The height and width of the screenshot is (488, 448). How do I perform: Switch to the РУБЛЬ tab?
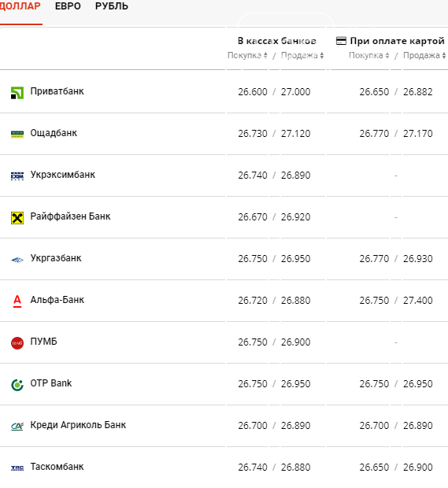click(x=112, y=6)
